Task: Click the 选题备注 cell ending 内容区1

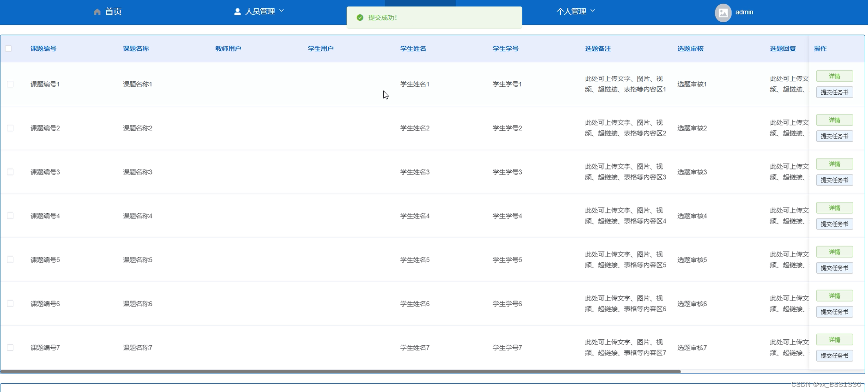Action: click(x=626, y=84)
